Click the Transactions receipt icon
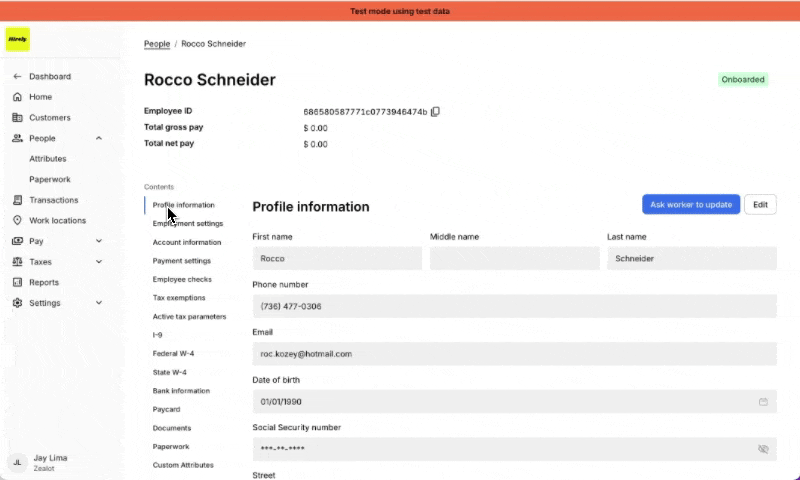Screen dimensions: 800x480 click(x=17, y=200)
